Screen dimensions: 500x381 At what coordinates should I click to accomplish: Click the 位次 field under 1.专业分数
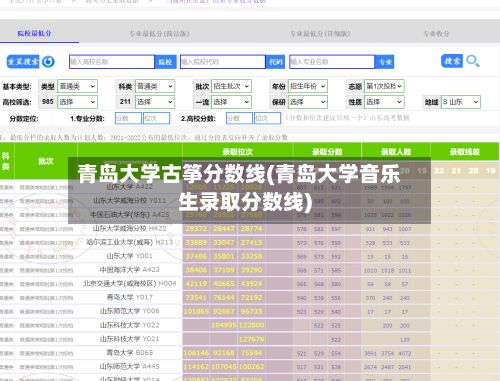pos(156,118)
